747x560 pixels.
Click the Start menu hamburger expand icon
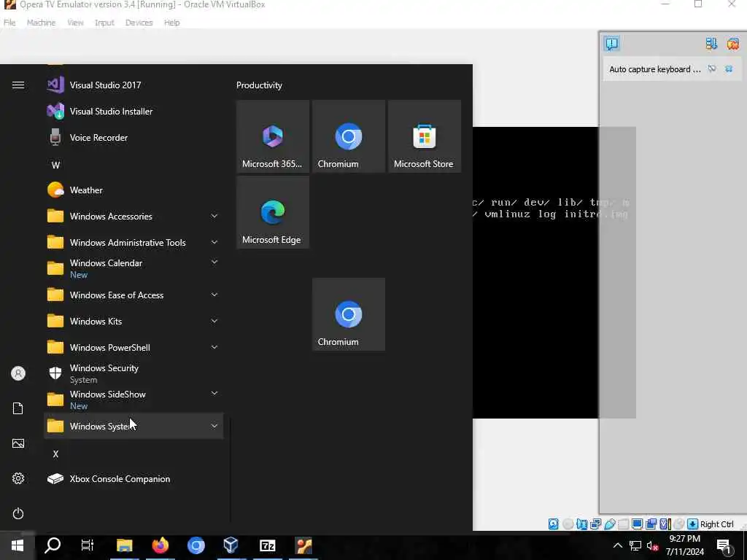[18, 85]
